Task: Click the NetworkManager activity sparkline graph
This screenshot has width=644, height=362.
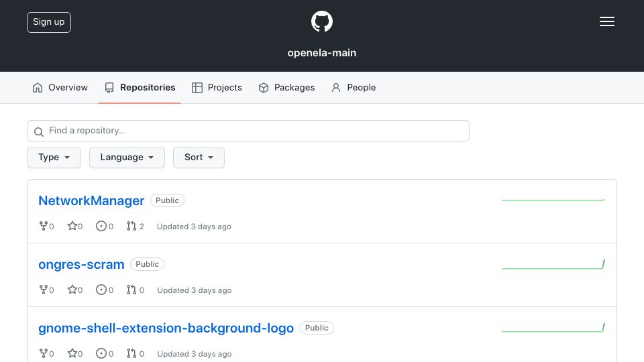Action: click(x=553, y=200)
